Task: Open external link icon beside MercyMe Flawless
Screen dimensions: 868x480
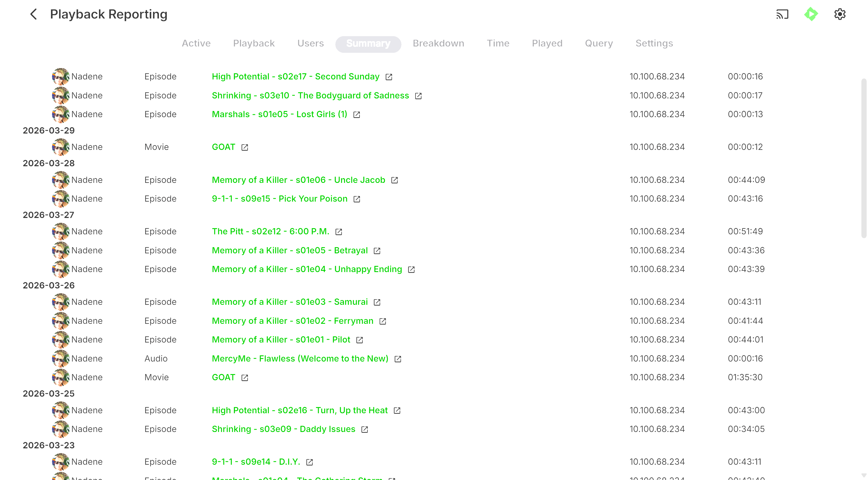Action: (398, 359)
